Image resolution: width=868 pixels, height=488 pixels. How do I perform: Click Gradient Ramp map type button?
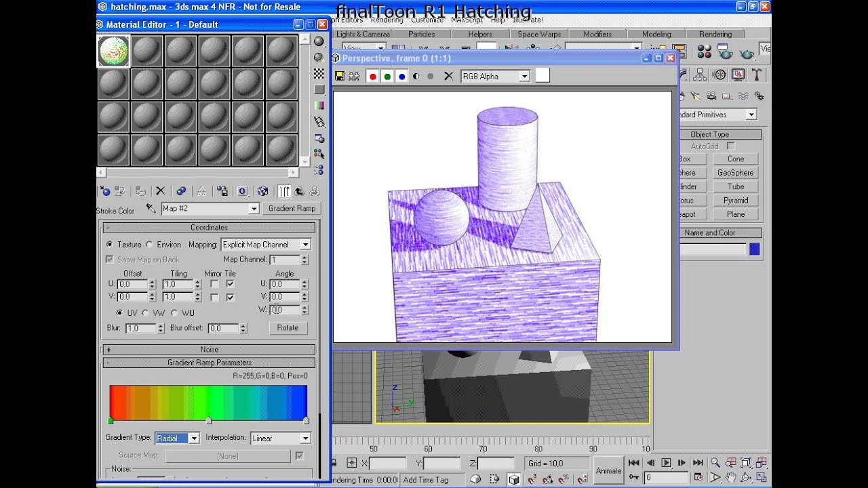pyautogui.click(x=292, y=209)
